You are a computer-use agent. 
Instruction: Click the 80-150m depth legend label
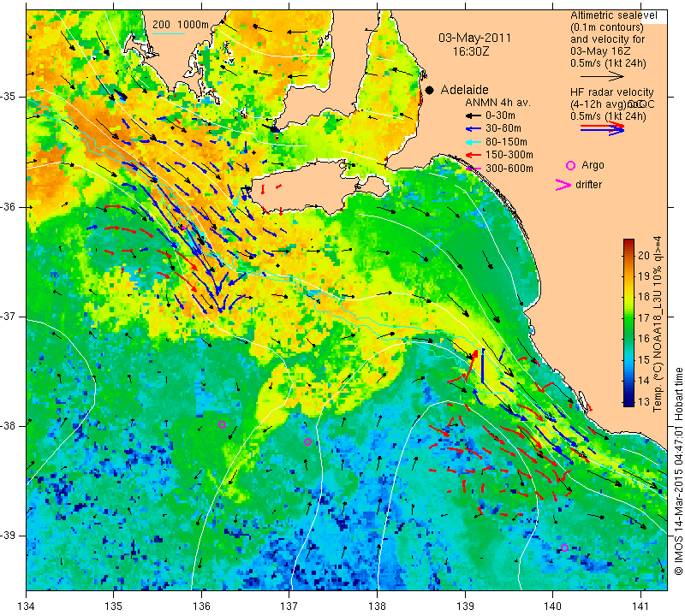pos(506,142)
